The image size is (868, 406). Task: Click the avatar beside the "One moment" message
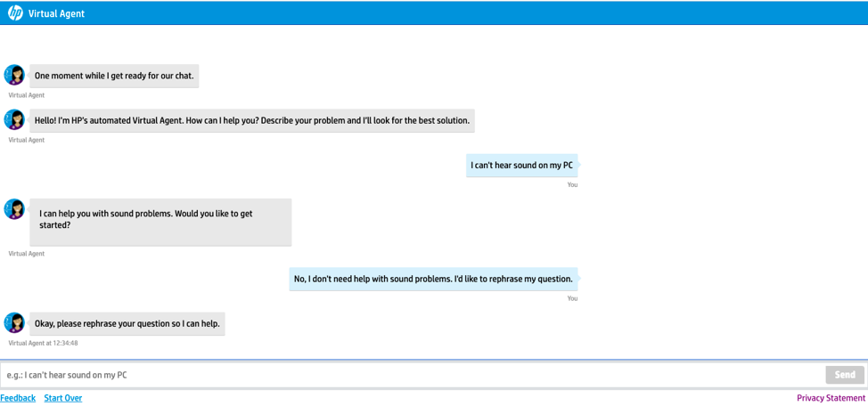click(14, 75)
